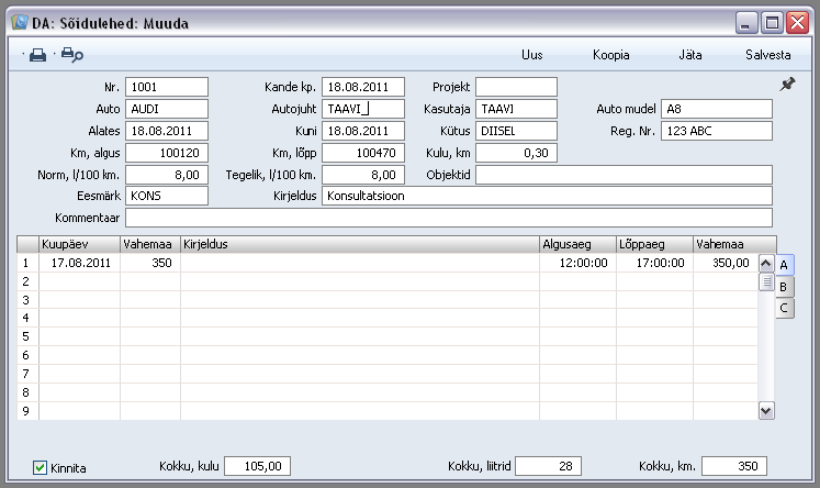Switch to tab B
Image resolution: width=820 pixels, height=488 pixels.
coord(784,287)
